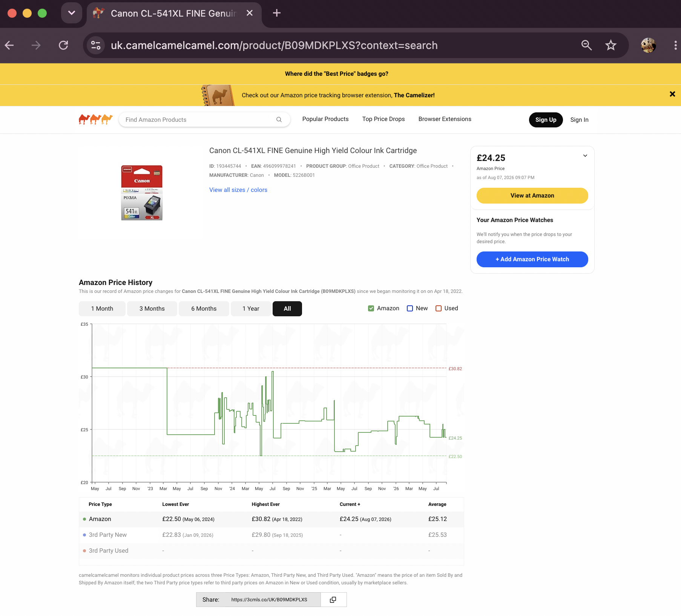The height and width of the screenshot is (616, 681).
Task: Select the 6 Months range
Action: [204, 309]
